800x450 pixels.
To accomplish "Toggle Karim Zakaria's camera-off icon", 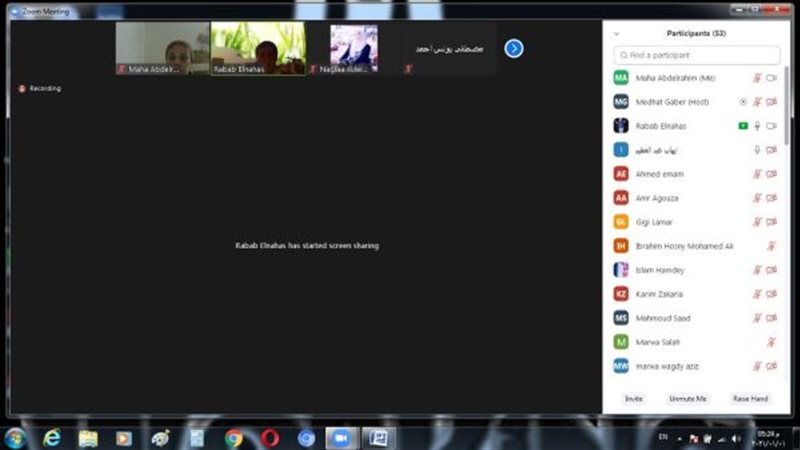I will (x=771, y=294).
